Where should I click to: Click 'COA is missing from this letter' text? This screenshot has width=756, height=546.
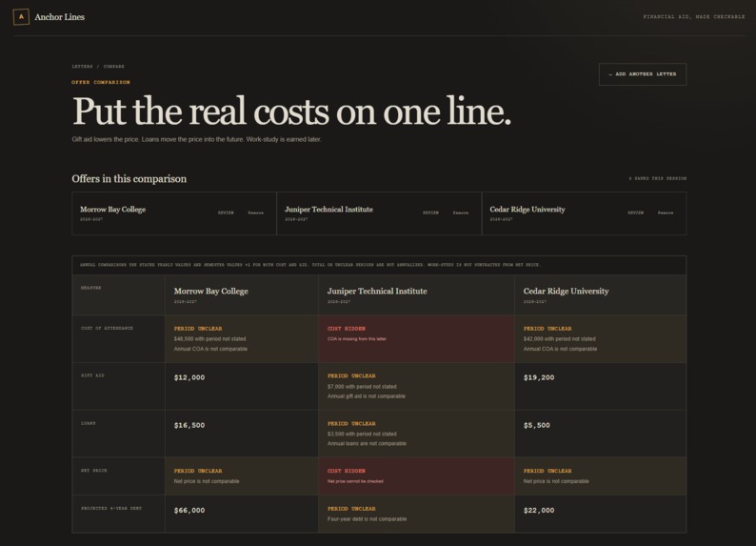357,339
